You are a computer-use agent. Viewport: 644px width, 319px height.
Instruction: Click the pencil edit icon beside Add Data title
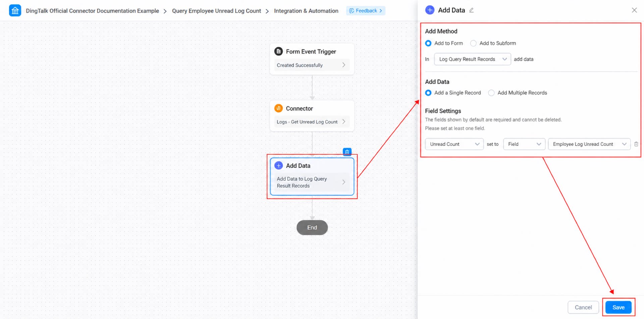[x=471, y=10]
